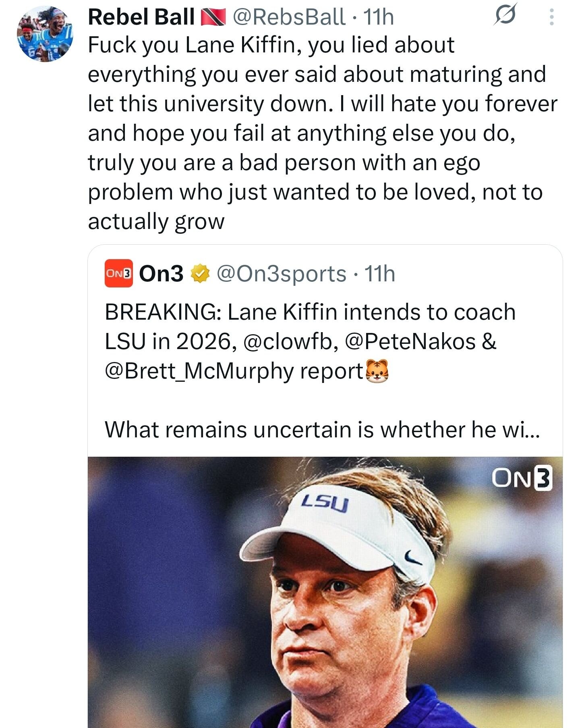580x728 pixels.
Task: Open the @PeteNakos mention
Action: pyautogui.click(x=410, y=341)
